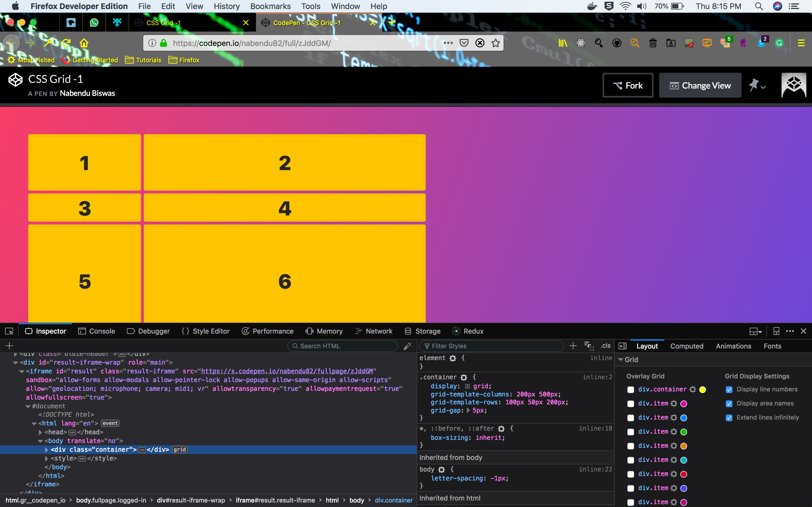The height and width of the screenshot is (507, 812).
Task: Open a new tab with the plus icon
Action: (392, 23)
